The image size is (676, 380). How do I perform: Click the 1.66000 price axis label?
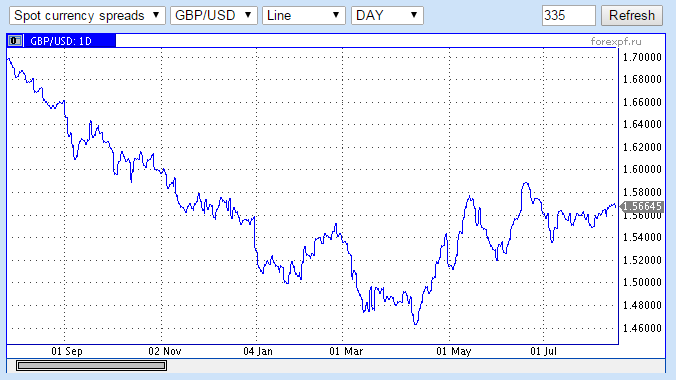pyautogui.click(x=642, y=102)
